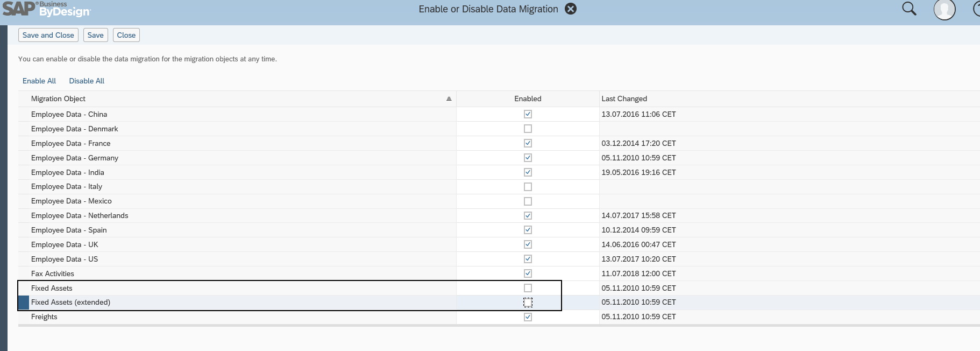Click the SAP Business ByDesign logo
This screenshot has width=980, height=351.
pos(47,9)
